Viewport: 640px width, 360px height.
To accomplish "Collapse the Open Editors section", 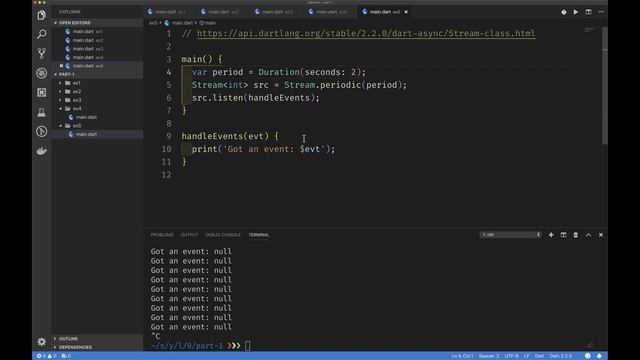I will pyautogui.click(x=97, y=23).
